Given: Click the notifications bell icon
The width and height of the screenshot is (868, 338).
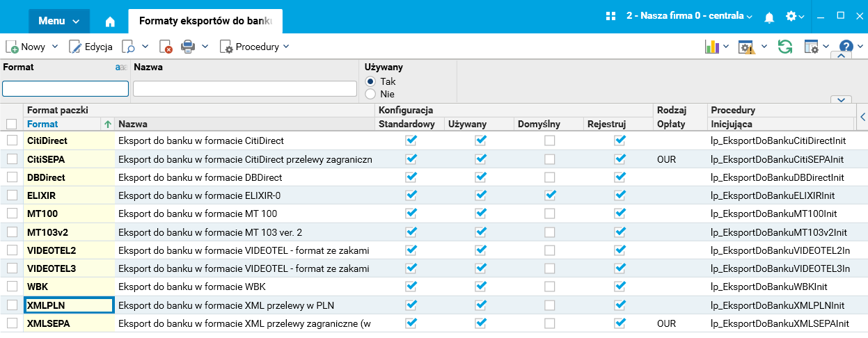Looking at the screenshot, I should point(769,16).
